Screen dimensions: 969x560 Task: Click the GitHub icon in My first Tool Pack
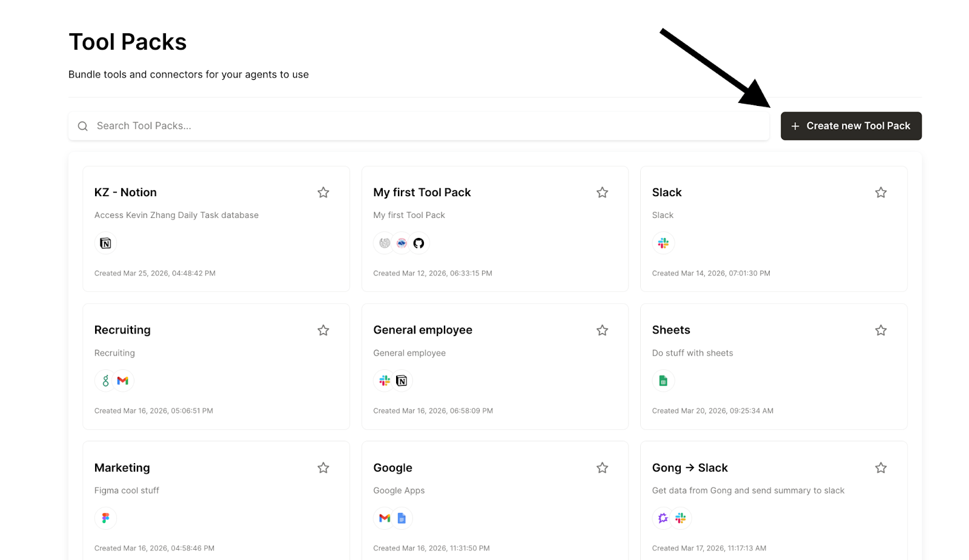coord(418,243)
